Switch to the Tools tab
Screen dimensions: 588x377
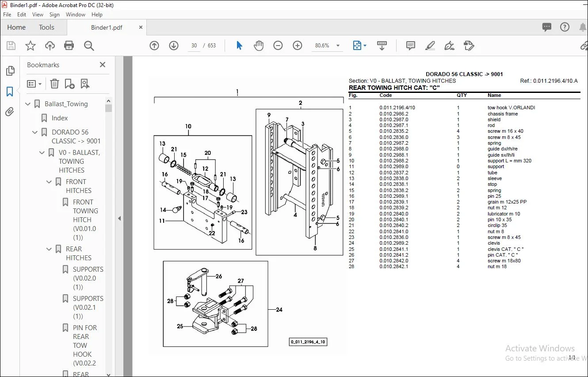click(x=46, y=27)
